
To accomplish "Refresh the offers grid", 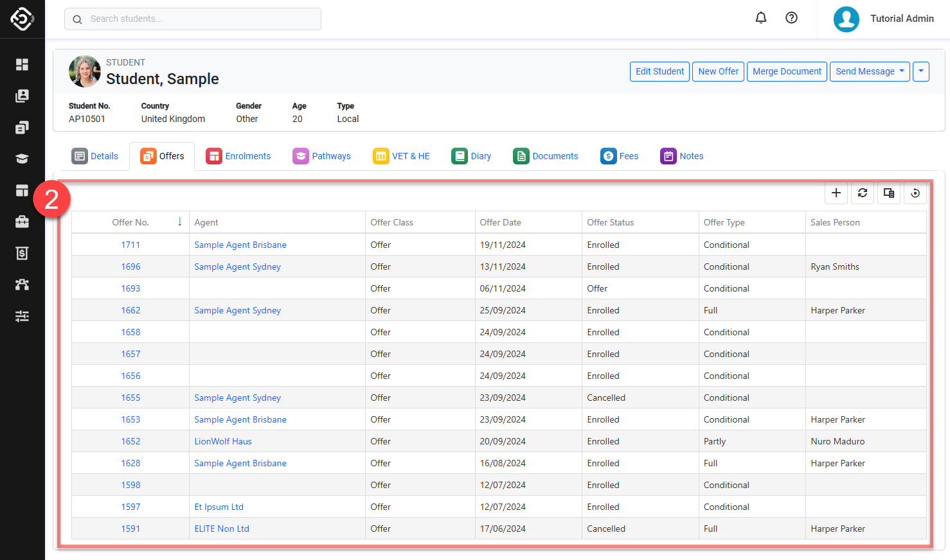I will coord(862,193).
